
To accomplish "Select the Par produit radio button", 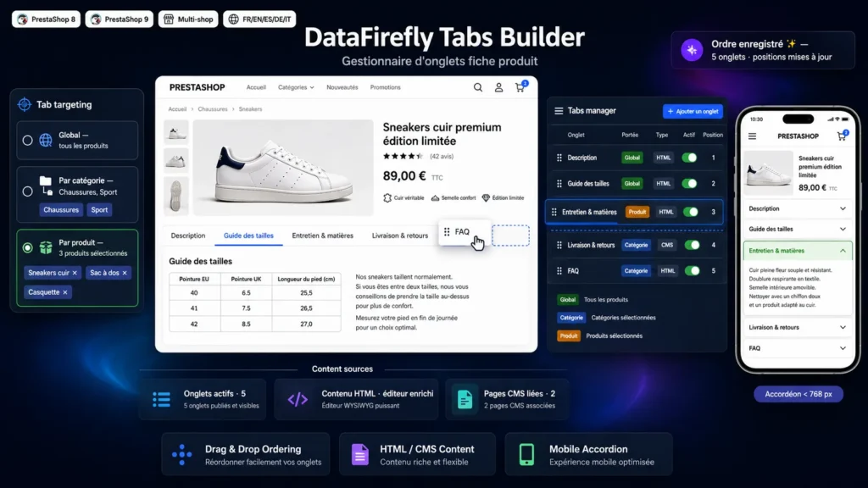I will pos(27,248).
